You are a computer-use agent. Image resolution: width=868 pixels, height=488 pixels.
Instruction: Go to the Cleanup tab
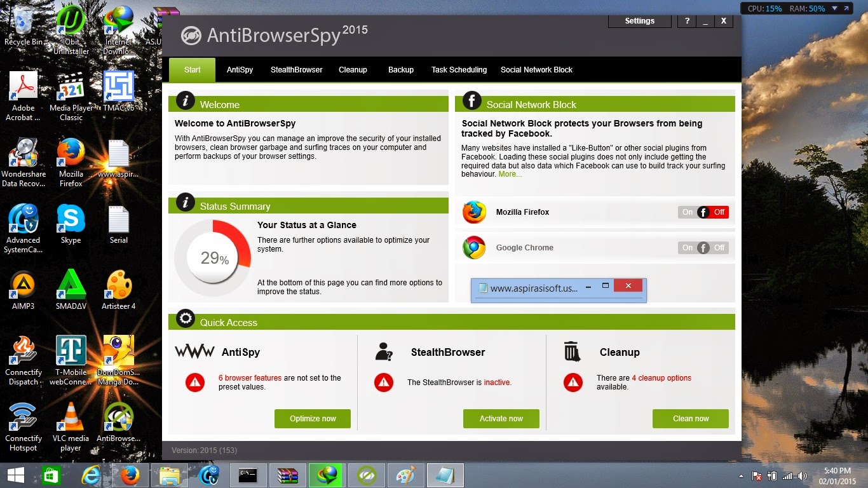tap(353, 70)
